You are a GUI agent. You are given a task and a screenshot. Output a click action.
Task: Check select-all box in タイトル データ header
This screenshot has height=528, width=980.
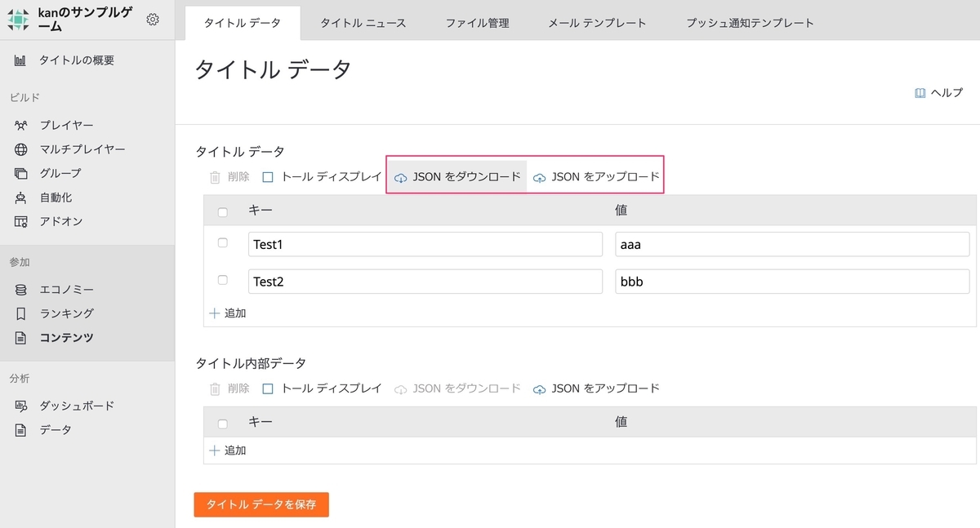pos(223,211)
